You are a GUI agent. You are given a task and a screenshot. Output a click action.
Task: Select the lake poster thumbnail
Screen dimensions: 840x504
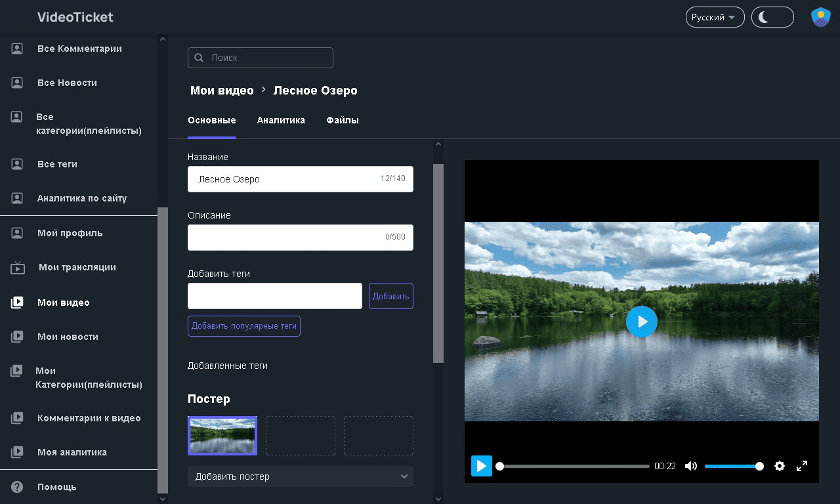[222, 436]
